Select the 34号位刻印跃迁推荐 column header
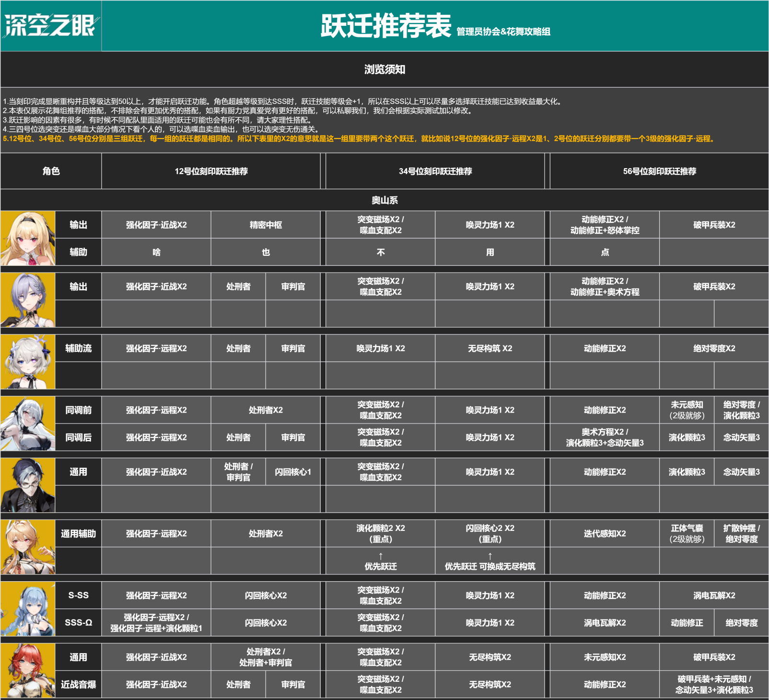The image size is (769, 700). click(435, 171)
